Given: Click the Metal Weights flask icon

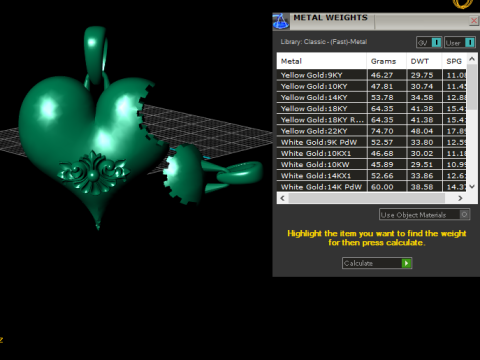Looking at the screenshot, I should [281, 22].
